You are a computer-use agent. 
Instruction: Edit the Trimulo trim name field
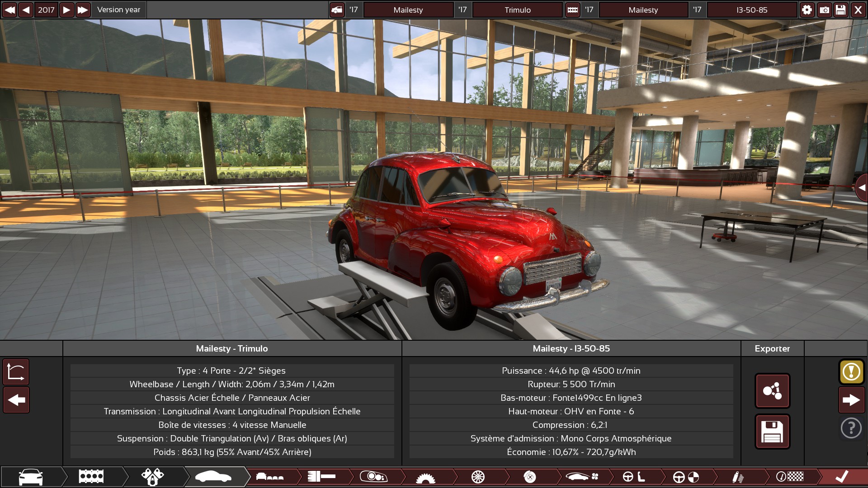click(x=518, y=9)
